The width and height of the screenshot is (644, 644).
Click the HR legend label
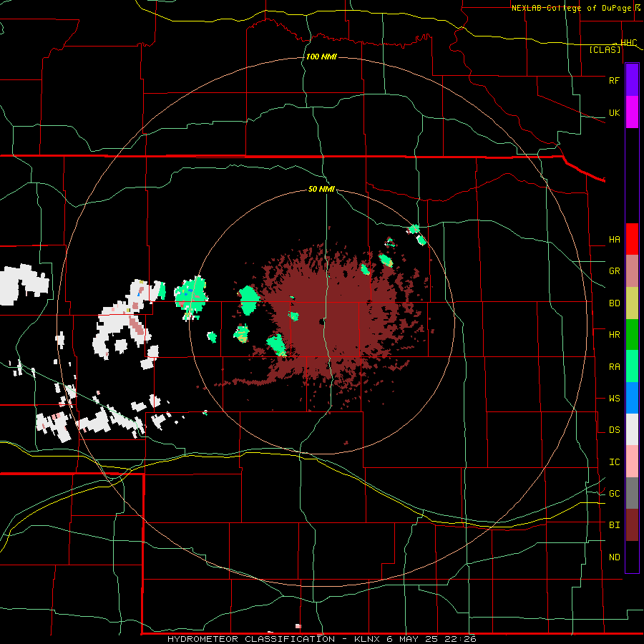(614, 335)
